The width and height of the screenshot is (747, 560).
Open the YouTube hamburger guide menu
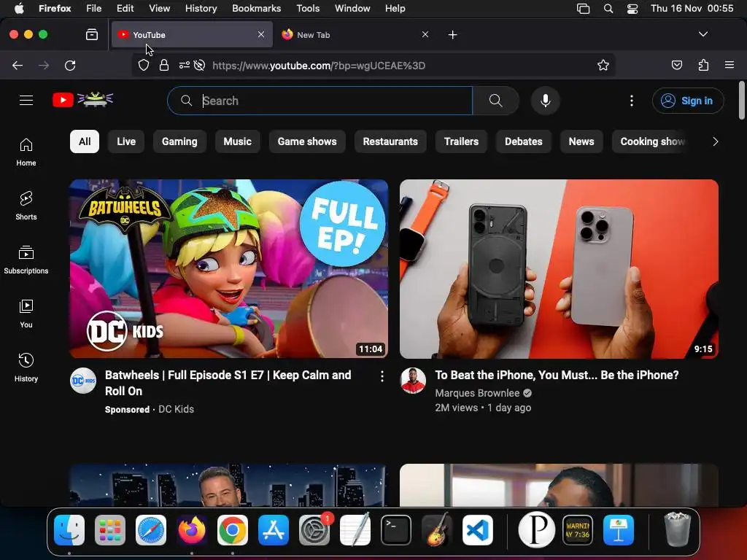(x=26, y=101)
